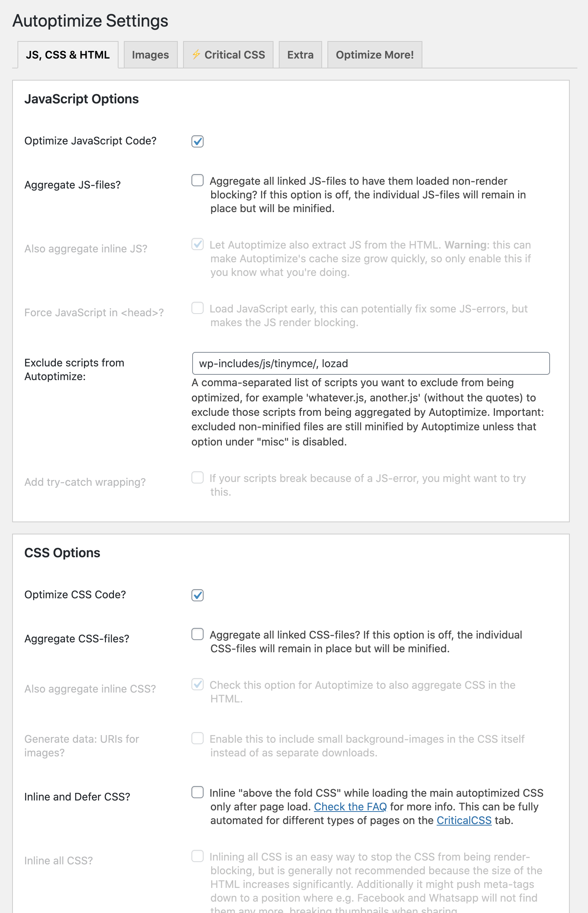Open the Optimize More! tab
The height and width of the screenshot is (913, 588).
click(375, 55)
